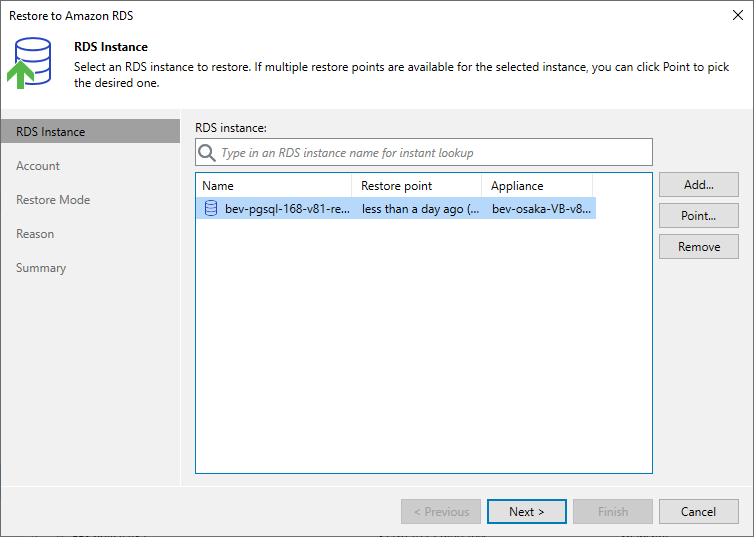Go to the Restore Mode step
Image resolution: width=754 pixels, height=537 pixels.
pos(53,200)
